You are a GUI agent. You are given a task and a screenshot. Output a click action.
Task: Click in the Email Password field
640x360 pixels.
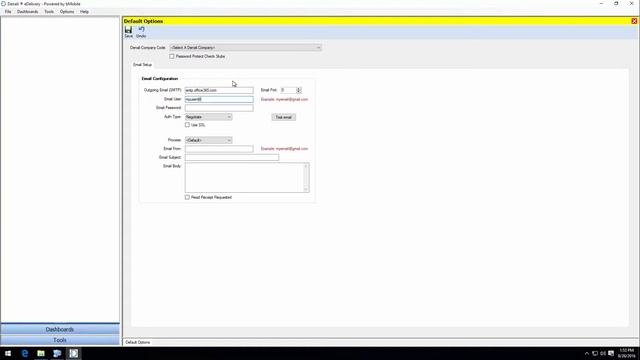(x=219, y=108)
